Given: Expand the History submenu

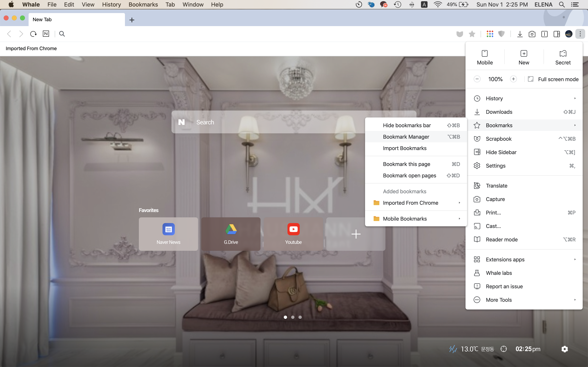Looking at the screenshot, I should pos(494,98).
